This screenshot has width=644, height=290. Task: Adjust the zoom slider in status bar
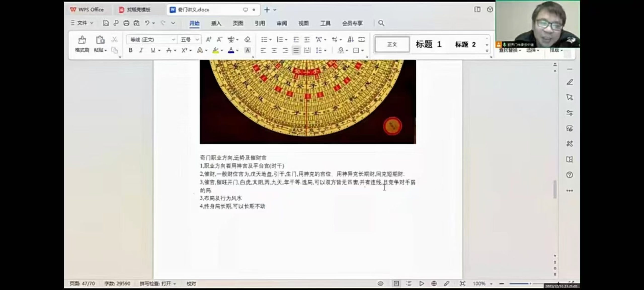[530, 284]
